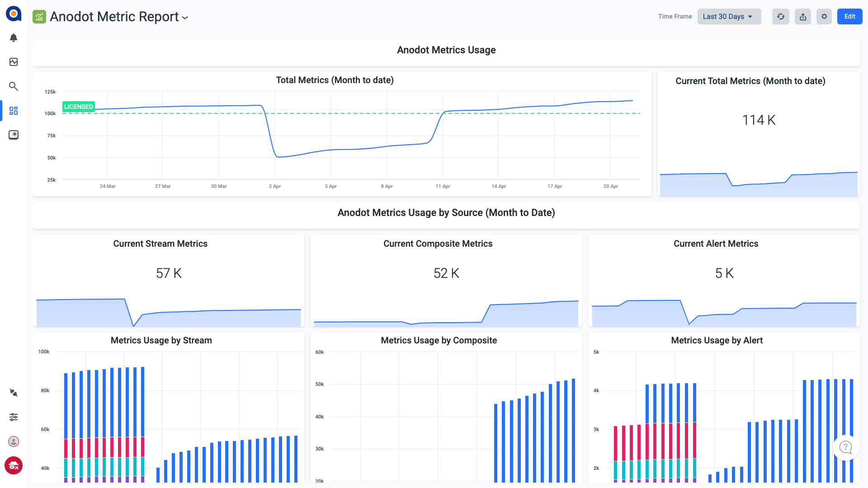Expand the Anodot Metric Report title chevron
Viewport: 868px width, 488px height.
(x=185, y=18)
